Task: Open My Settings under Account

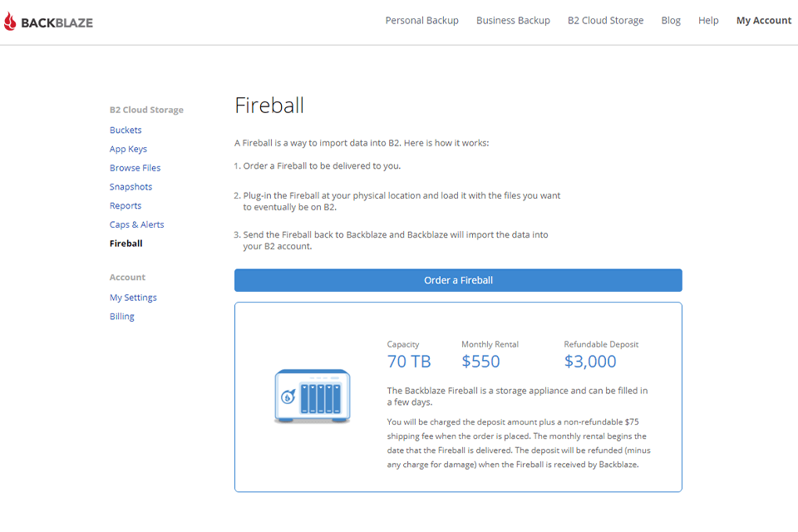Action: coord(133,298)
